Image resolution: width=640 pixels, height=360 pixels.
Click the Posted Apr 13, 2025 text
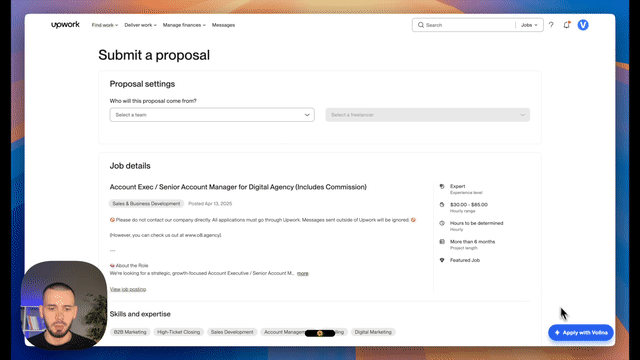pos(210,203)
